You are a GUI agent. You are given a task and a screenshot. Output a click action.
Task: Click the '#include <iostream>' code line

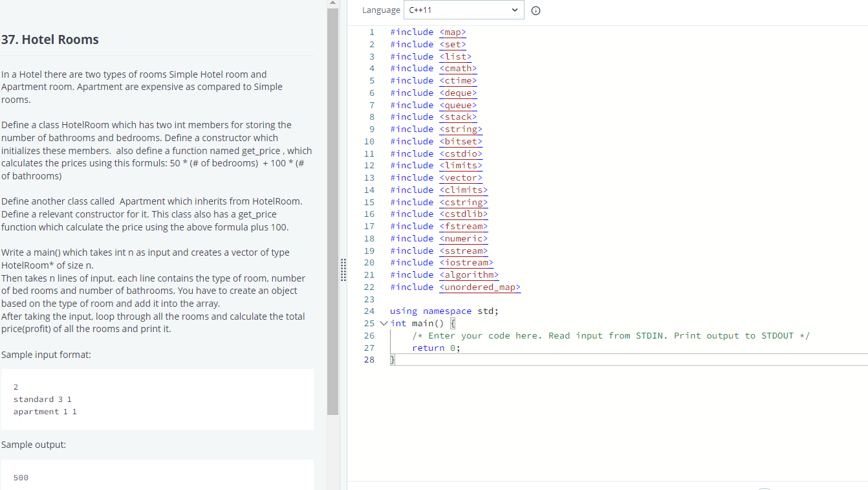(x=442, y=263)
